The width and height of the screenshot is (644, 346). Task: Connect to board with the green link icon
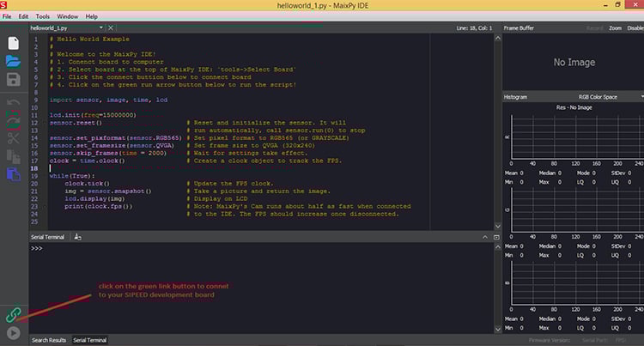click(x=13, y=315)
